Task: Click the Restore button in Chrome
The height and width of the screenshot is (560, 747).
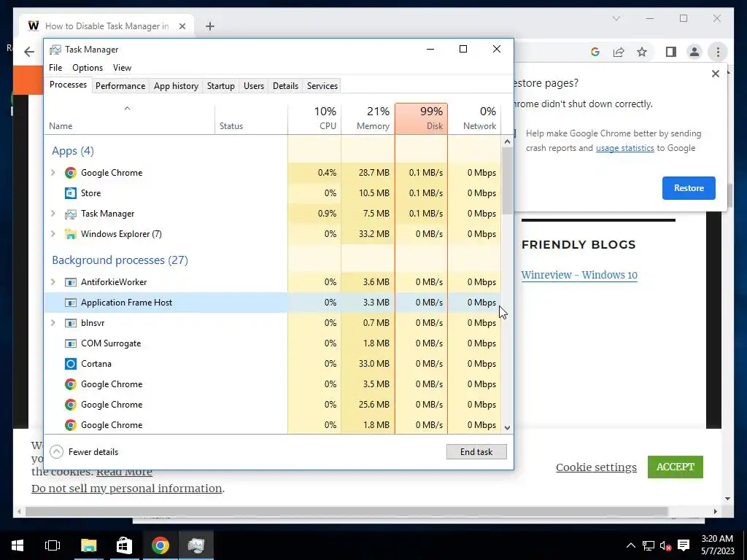Action: (x=689, y=188)
